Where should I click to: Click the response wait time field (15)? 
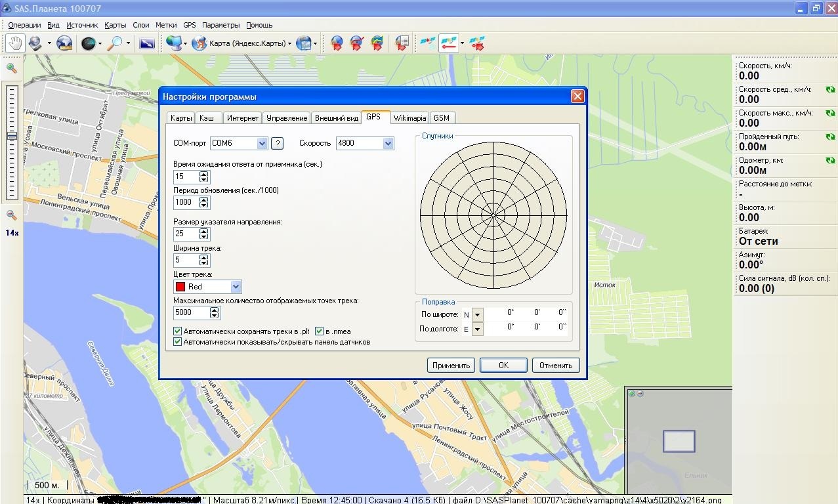(x=186, y=177)
